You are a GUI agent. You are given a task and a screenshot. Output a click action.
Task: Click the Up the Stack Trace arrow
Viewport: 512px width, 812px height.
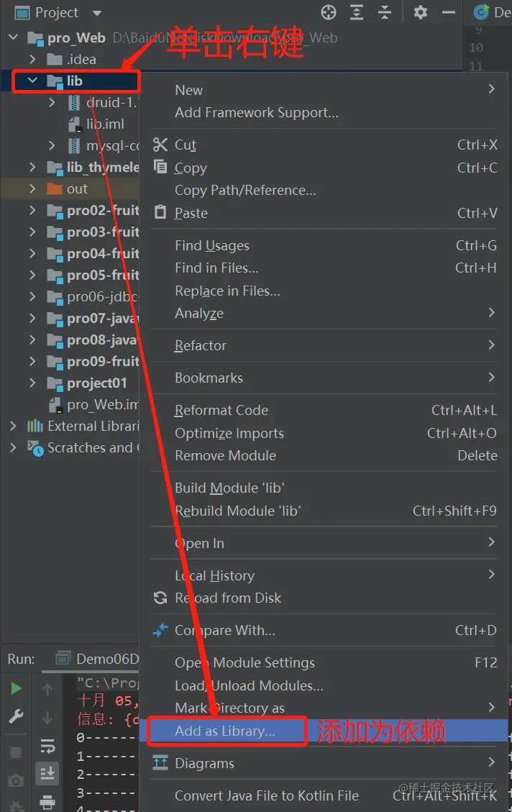(x=47, y=689)
